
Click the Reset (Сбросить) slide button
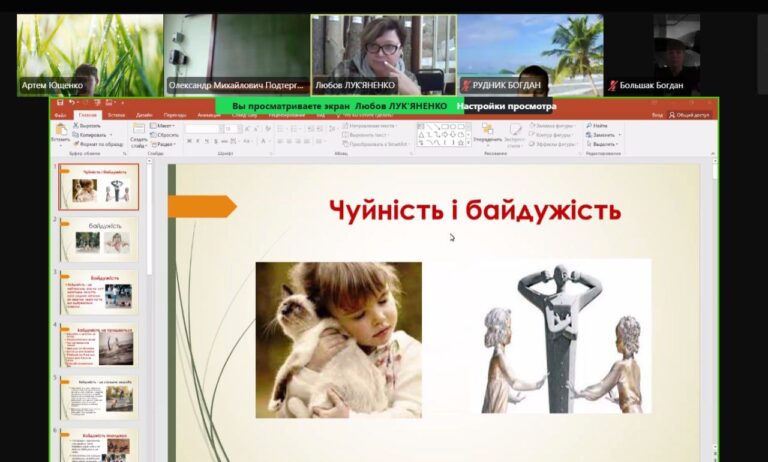tap(168, 134)
